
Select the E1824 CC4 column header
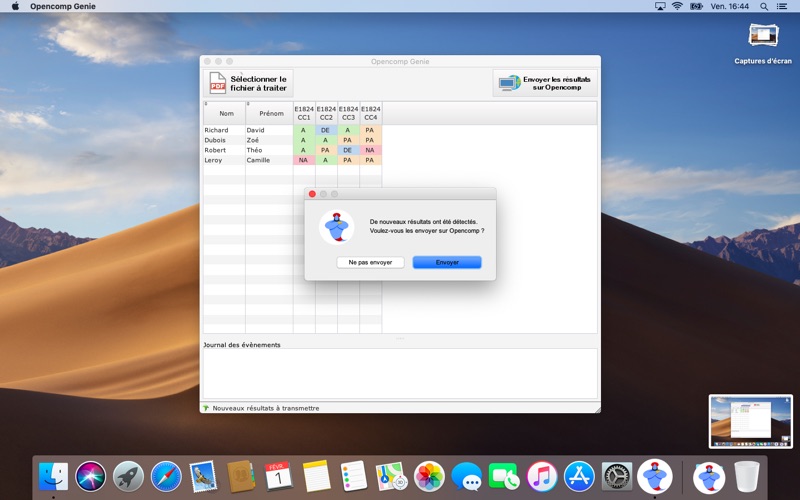pyautogui.click(x=371, y=113)
